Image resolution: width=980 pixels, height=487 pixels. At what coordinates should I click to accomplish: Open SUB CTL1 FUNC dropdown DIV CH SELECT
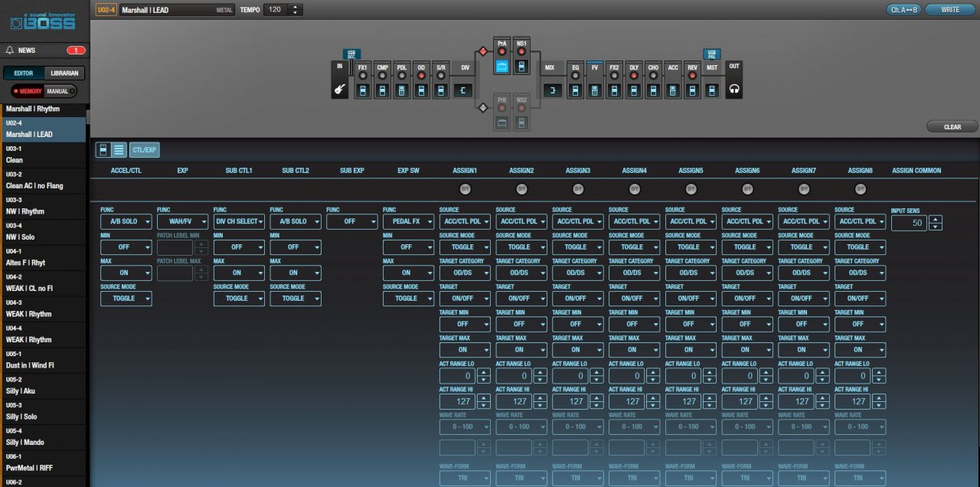coord(239,222)
